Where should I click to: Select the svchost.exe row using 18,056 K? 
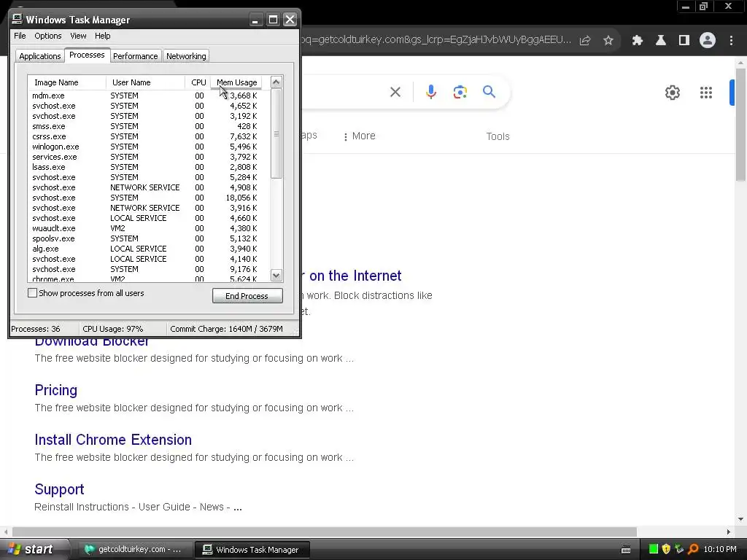[145, 198]
